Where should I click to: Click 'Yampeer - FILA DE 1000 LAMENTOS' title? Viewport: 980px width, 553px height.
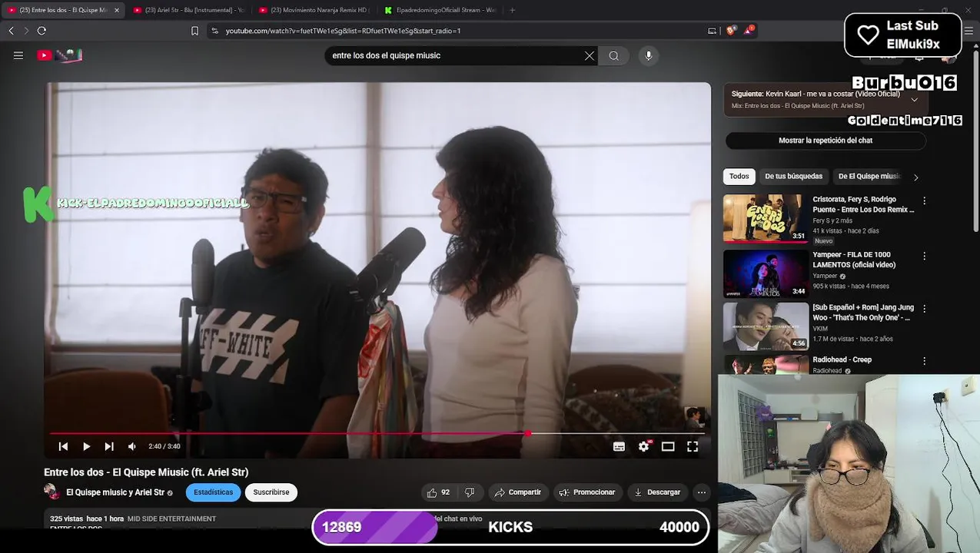(x=854, y=260)
